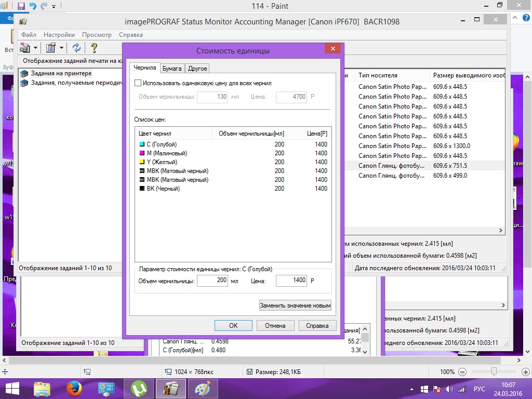
Task: Click the yellow swatch of Y (Желтый)
Action: point(142,162)
